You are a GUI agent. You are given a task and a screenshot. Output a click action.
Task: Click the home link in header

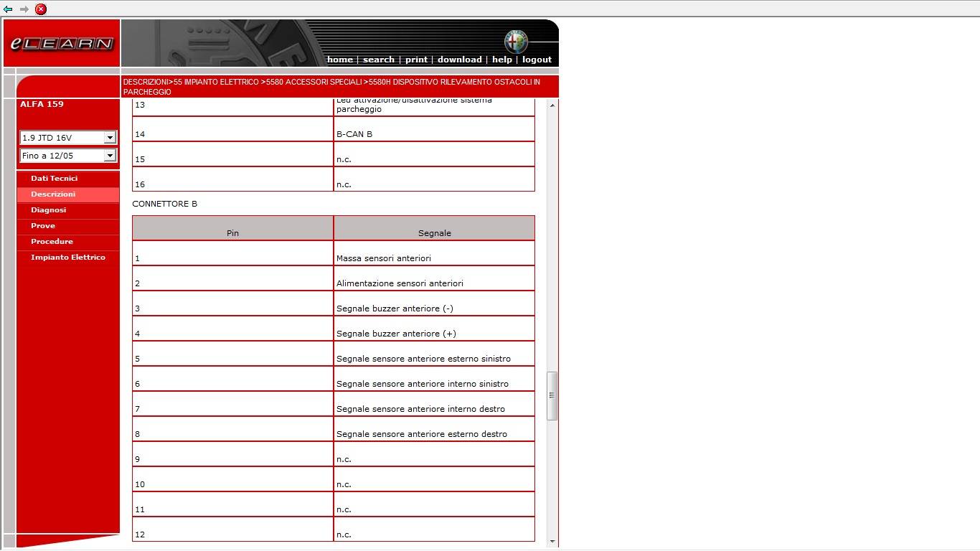pyautogui.click(x=339, y=60)
